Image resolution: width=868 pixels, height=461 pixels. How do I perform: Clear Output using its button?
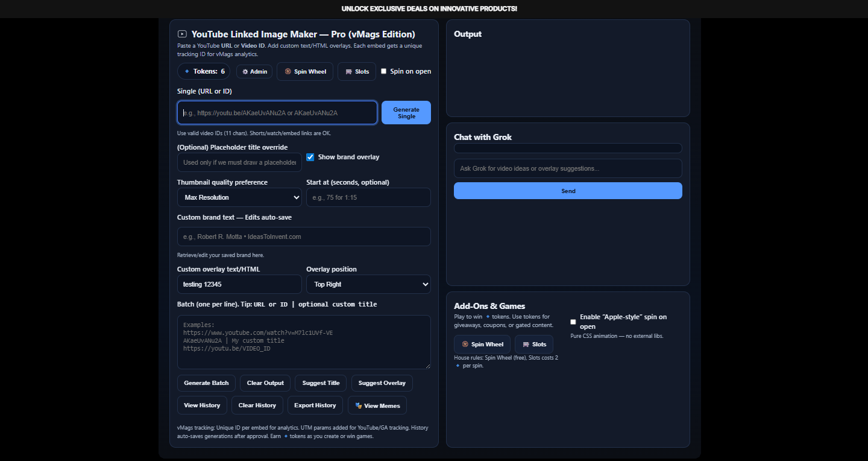point(265,383)
